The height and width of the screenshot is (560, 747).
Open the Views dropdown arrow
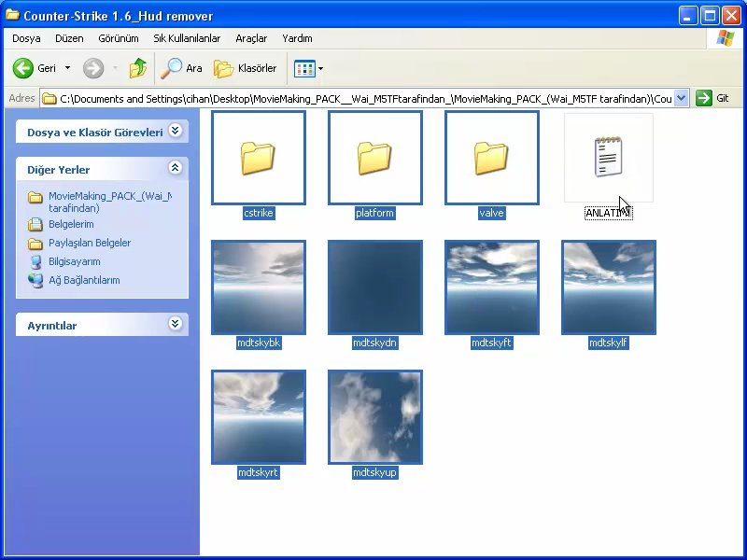(x=320, y=68)
